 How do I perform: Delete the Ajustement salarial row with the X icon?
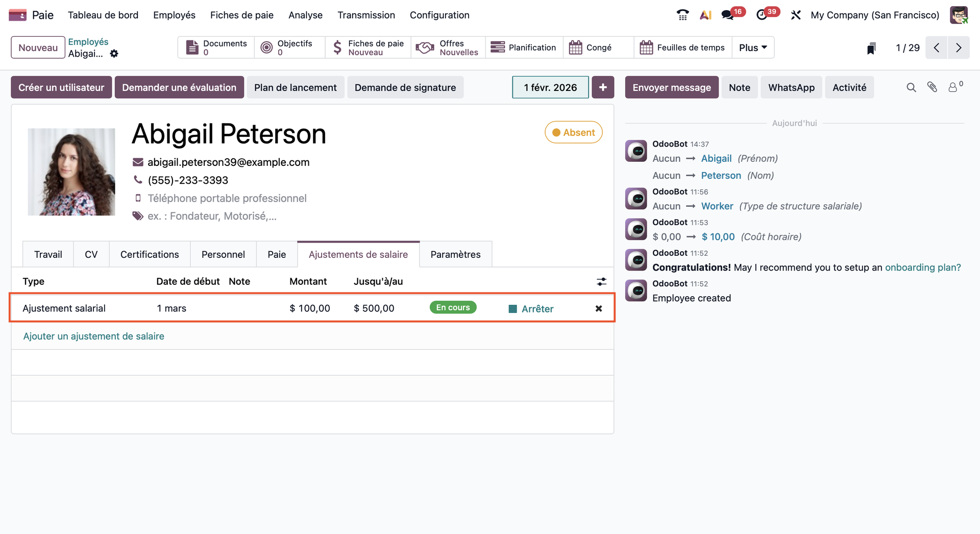599,308
